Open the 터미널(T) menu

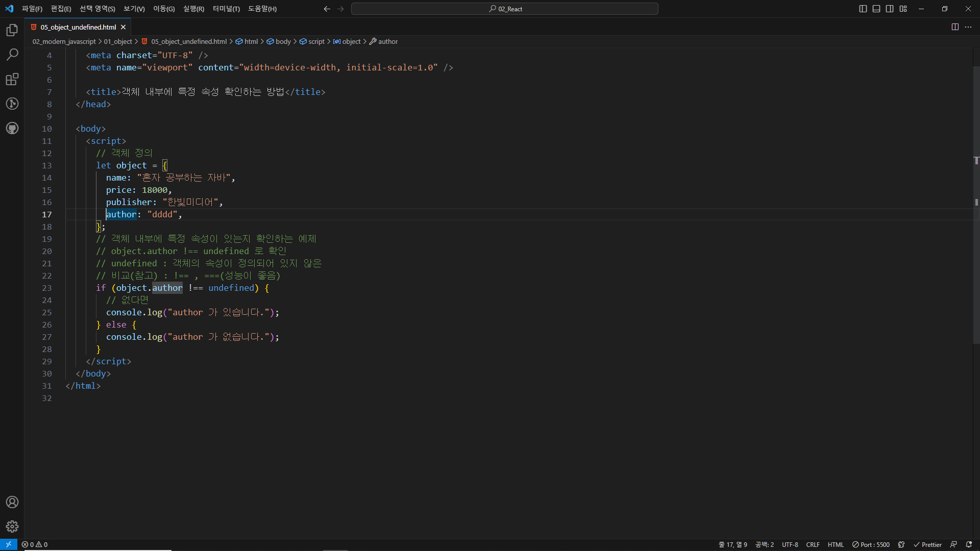click(x=226, y=9)
